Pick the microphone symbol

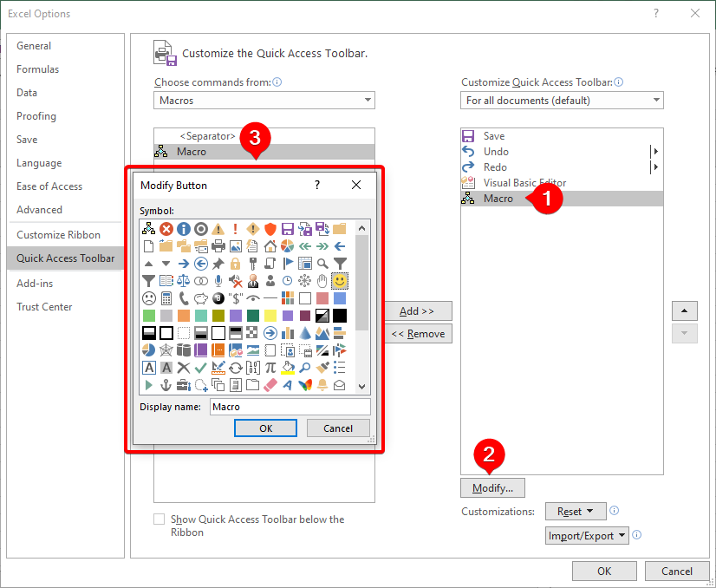(218, 280)
